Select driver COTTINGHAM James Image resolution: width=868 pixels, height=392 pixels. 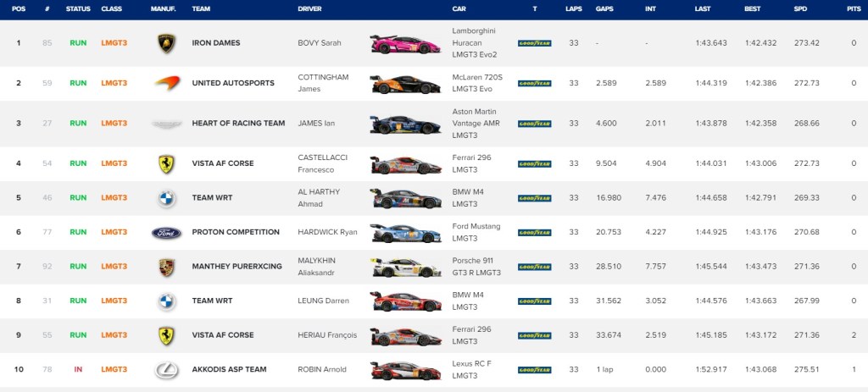point(323,83)
